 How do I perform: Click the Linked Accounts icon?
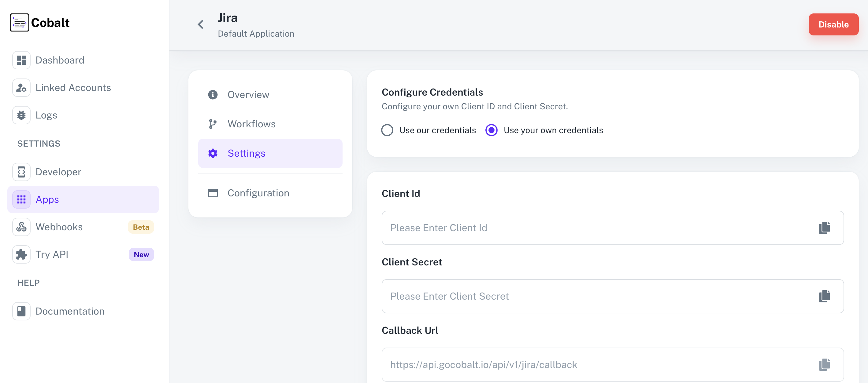pyautogui.click(x=21, y=88)
